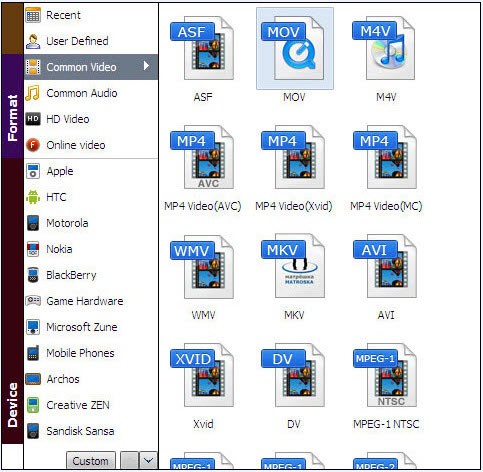The image size is (483, 472).
Task: Open the Motorola device category
Action: tap(91, 223)
